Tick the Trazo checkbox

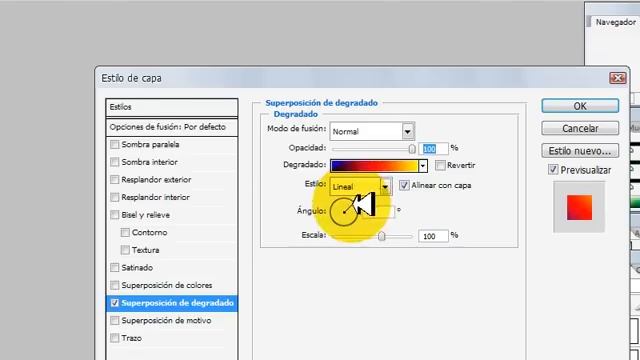pos(115,338)
